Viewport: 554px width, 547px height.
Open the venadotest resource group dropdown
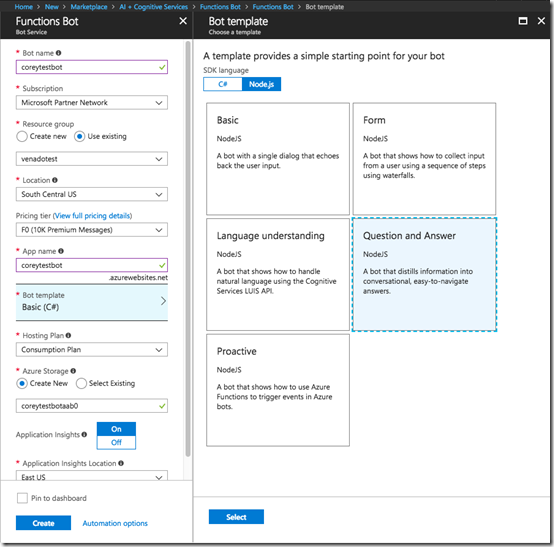point(92,159)
